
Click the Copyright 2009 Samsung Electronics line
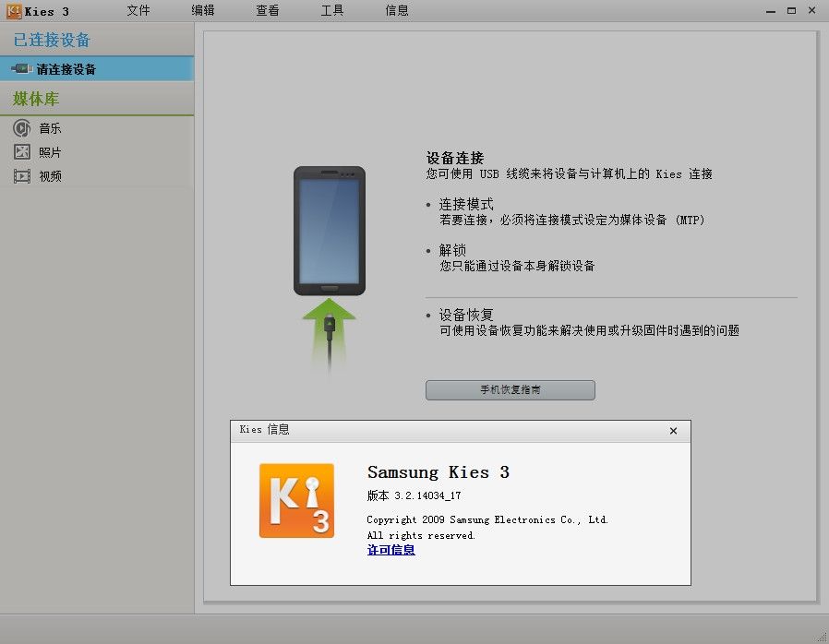click(487, 519)
